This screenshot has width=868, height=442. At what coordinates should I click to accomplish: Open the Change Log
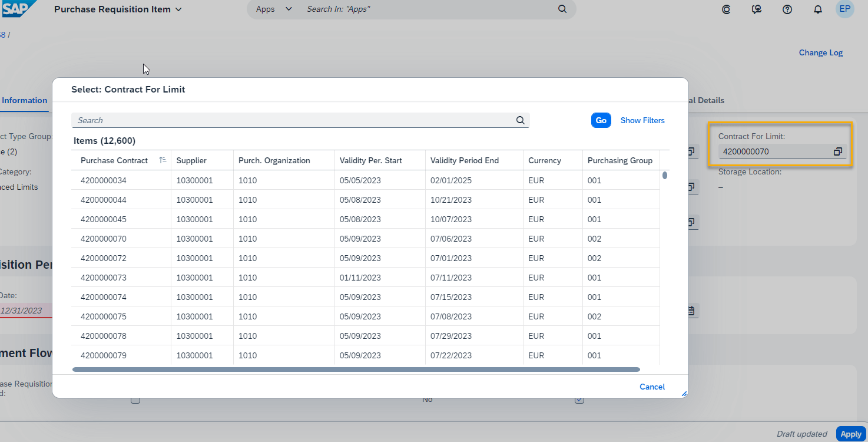click(820, 52)
